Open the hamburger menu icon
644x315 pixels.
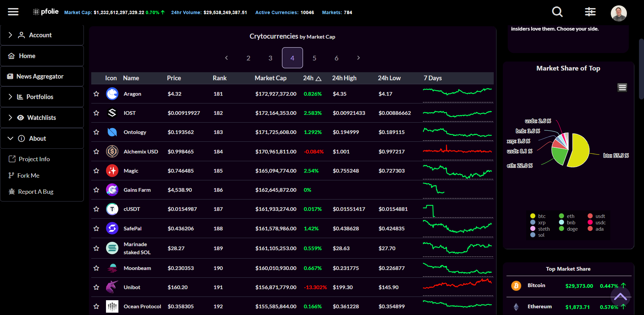[13, 12]
